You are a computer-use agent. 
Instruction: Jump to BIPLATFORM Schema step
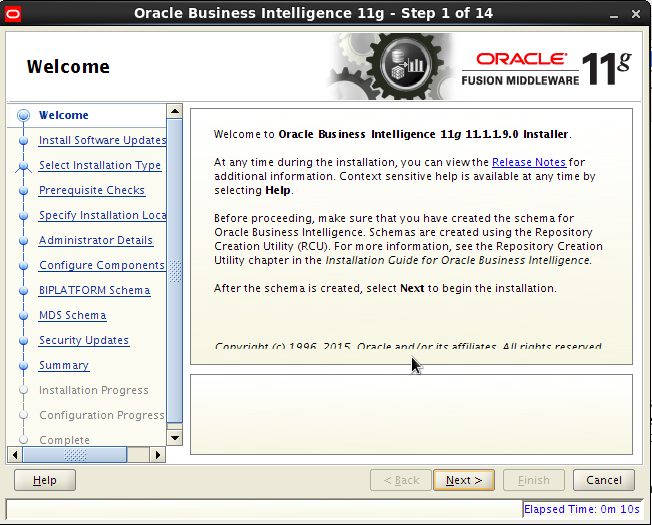[x=95, y=290]
